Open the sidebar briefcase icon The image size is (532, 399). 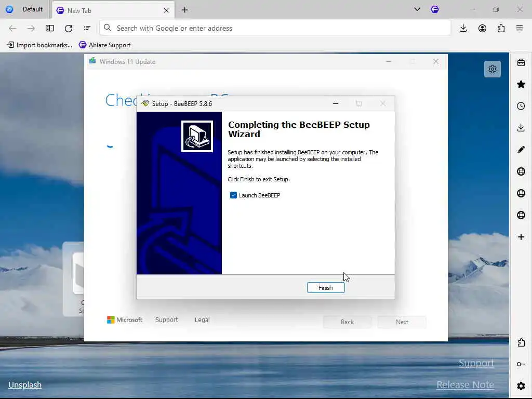[521, 62]
